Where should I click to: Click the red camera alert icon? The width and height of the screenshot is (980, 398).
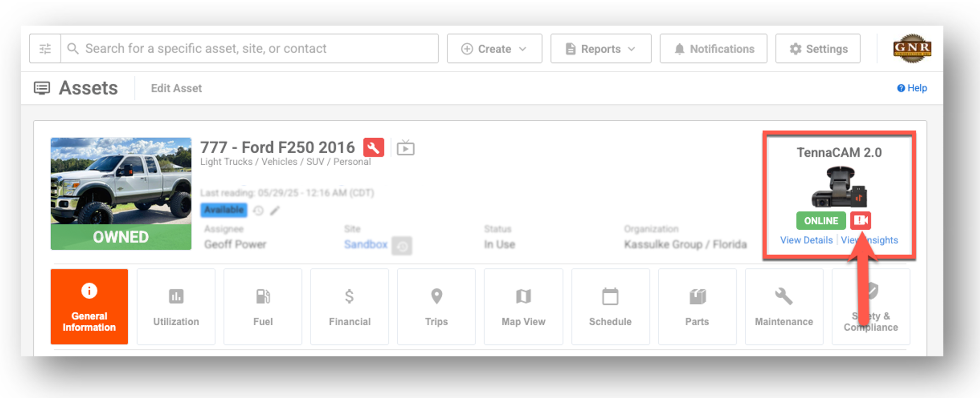coord(861,221)
